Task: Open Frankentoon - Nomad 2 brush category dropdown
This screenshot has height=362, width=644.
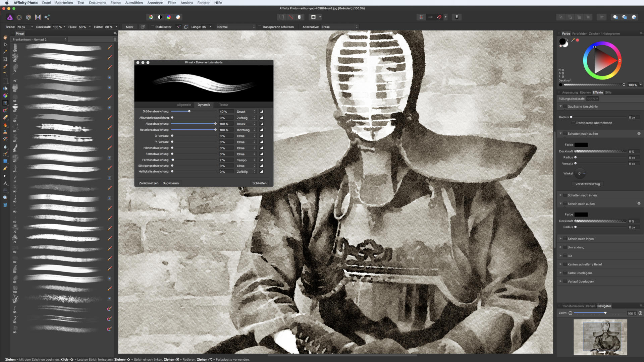Action: coord(40,40)
